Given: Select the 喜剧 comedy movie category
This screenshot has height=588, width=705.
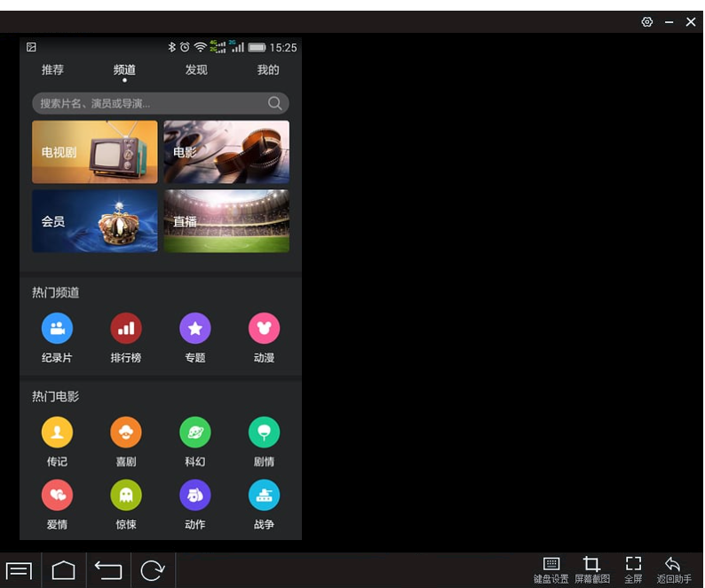Looking at the screenshot, I should [x=126, y=432].
